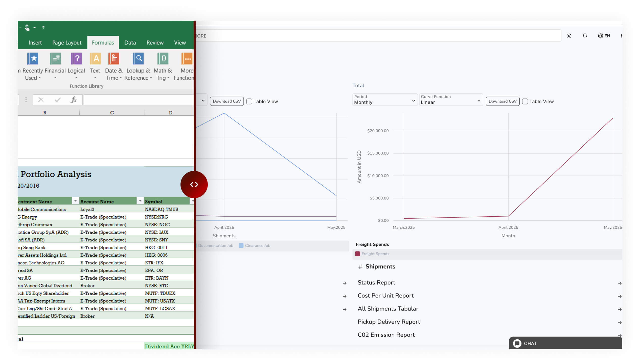Viewport: 640px width, 364px height.
Task: Open the Status Report link
Action: pos(376,283)
